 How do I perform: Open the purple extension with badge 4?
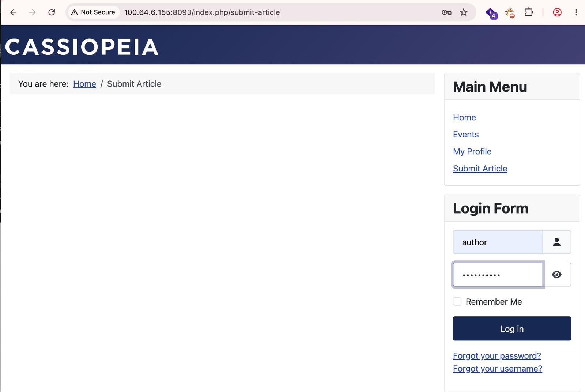pos(491,13)
